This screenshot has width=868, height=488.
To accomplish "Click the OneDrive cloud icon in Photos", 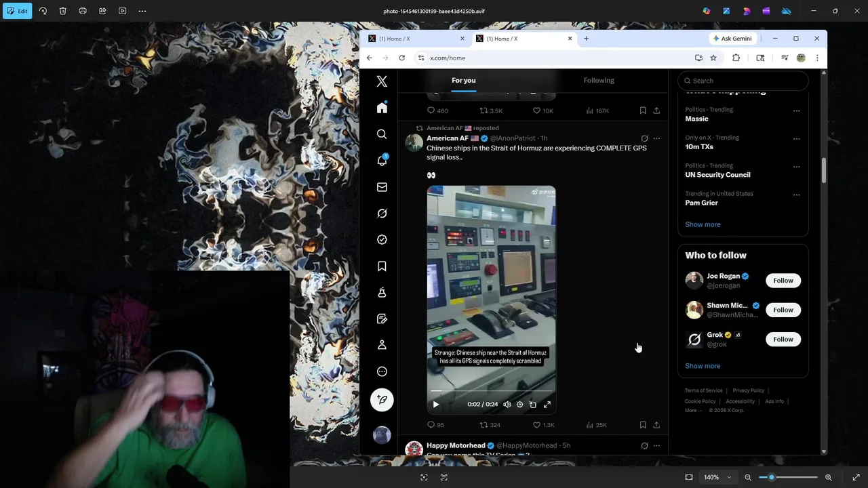I will (x=786, y=11).
